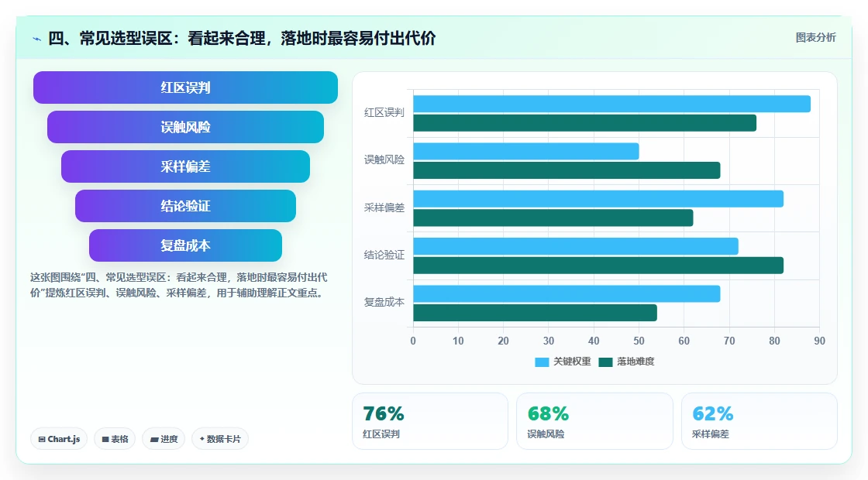This screenshot has height=480, width=868.
Task: Click the lightning icon beside the title
Action: point(37,39)
